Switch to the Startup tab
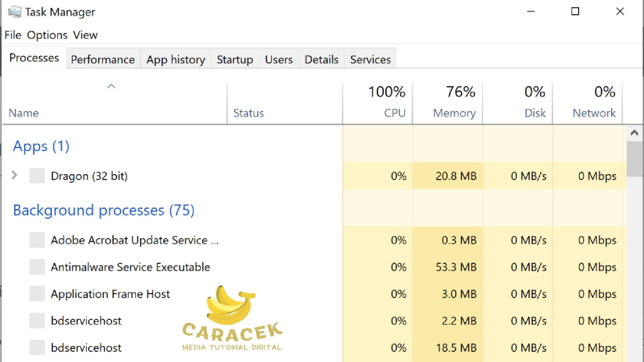Image resolution: width=644 pixels, height=362 pixels. pyautogui.click(x=235, y=60)
